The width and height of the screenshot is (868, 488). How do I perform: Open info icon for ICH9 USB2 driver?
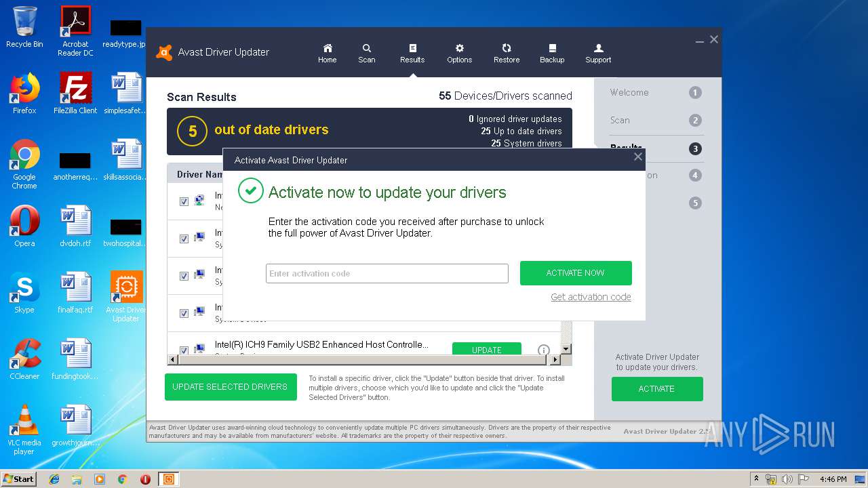point(544,350)
